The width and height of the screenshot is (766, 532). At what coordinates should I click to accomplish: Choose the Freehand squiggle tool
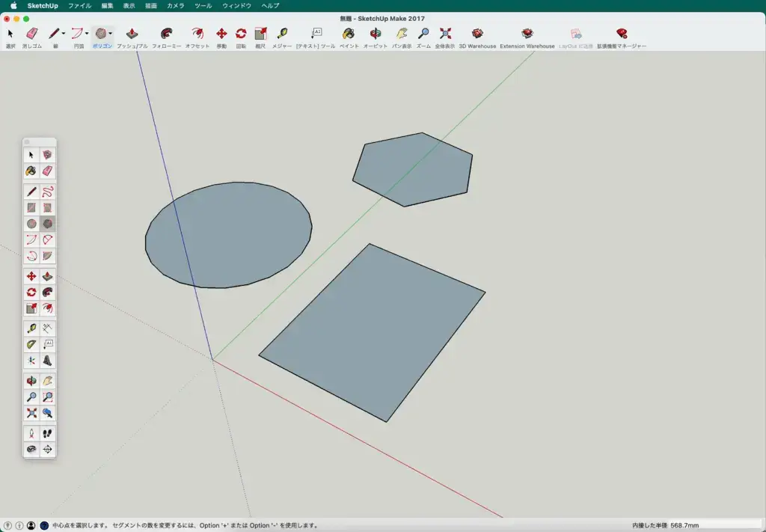pos(47,192)
